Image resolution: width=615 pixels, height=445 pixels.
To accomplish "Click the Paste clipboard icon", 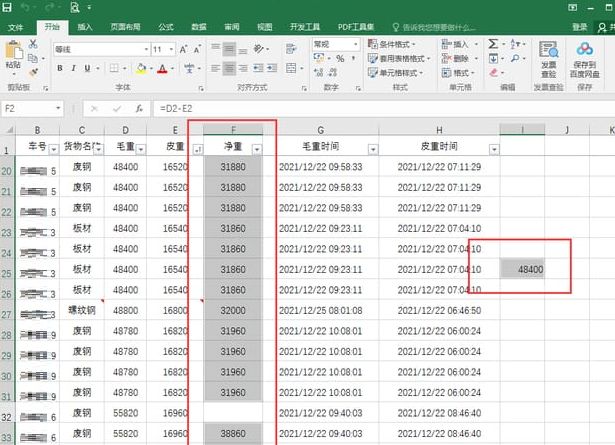I will pos(13,51).
